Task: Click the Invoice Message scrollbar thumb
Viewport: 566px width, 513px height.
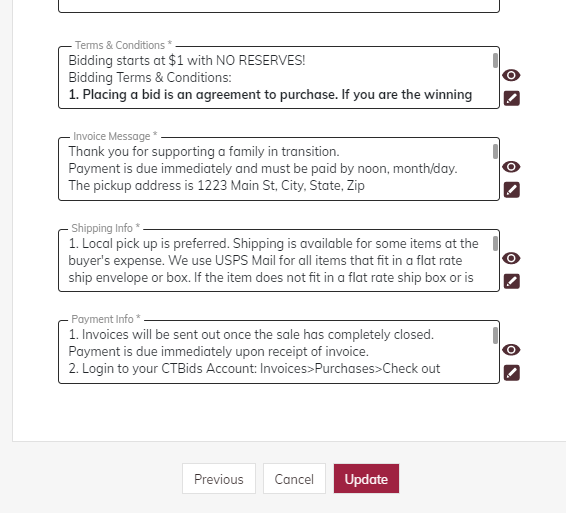Action: [495, 151]
